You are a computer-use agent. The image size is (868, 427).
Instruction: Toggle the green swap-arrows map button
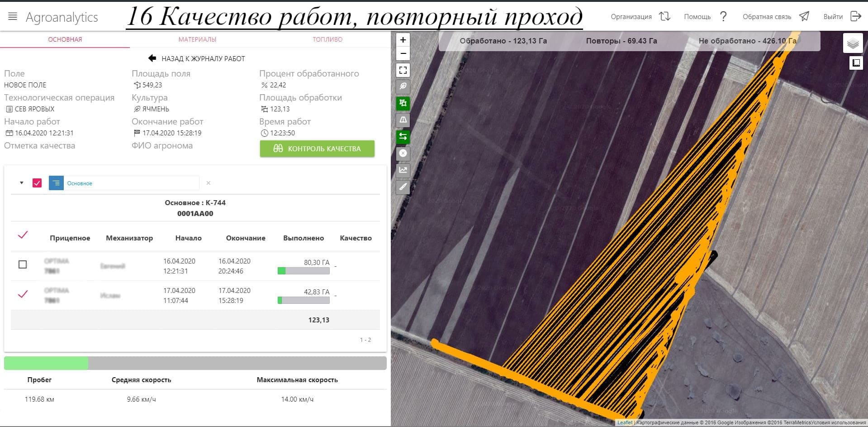(403, 136)
